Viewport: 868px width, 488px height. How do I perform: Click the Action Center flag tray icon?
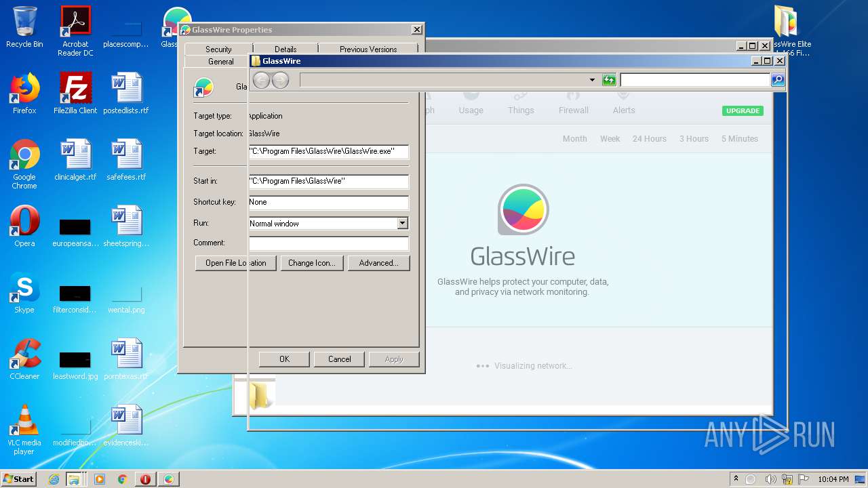tap(804, 479)
